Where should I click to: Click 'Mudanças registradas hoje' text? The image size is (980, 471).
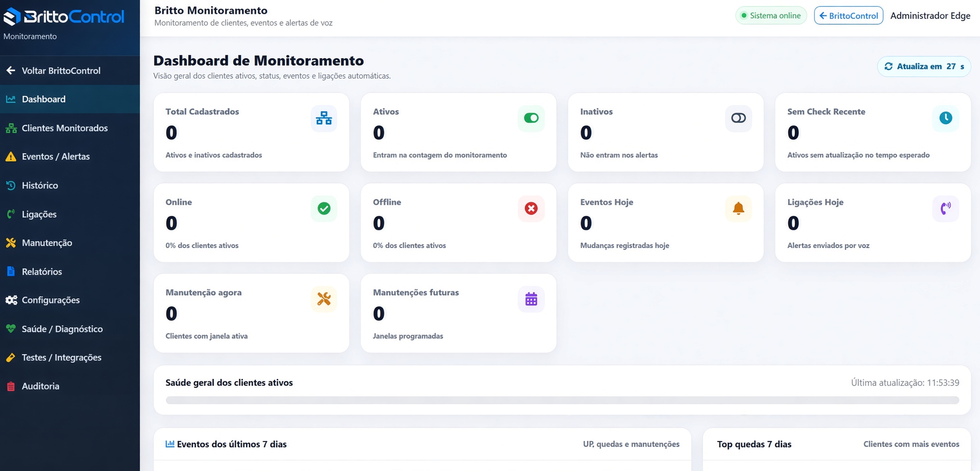pos(625,246)
